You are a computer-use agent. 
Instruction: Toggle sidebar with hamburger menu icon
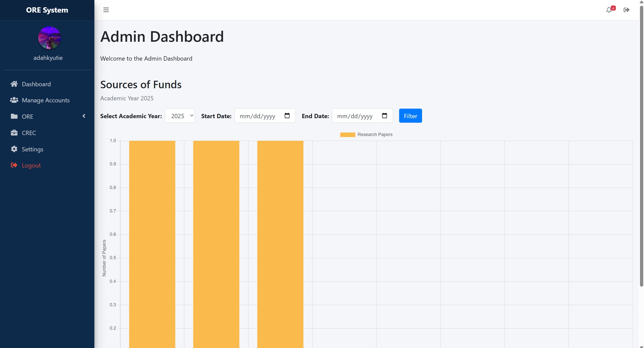(106, 10)
